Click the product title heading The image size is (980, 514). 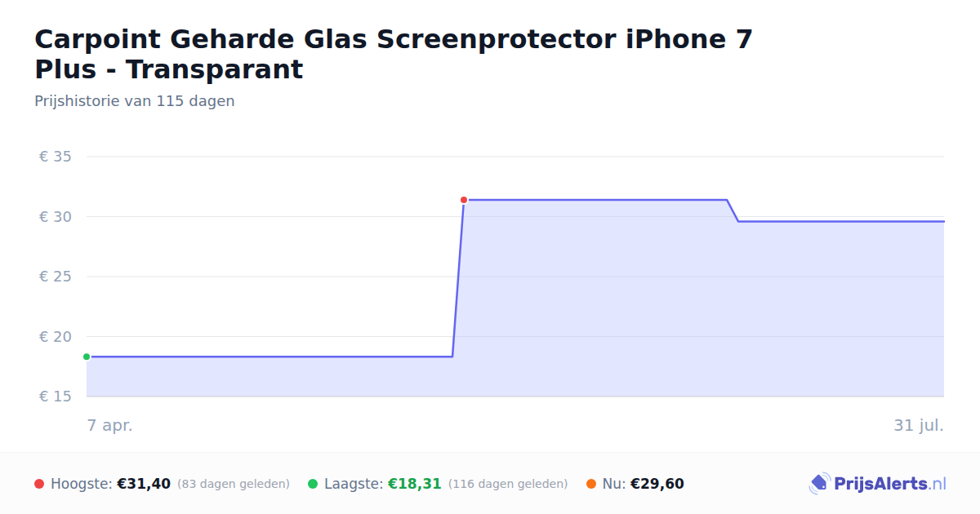[x=394, y=54]
